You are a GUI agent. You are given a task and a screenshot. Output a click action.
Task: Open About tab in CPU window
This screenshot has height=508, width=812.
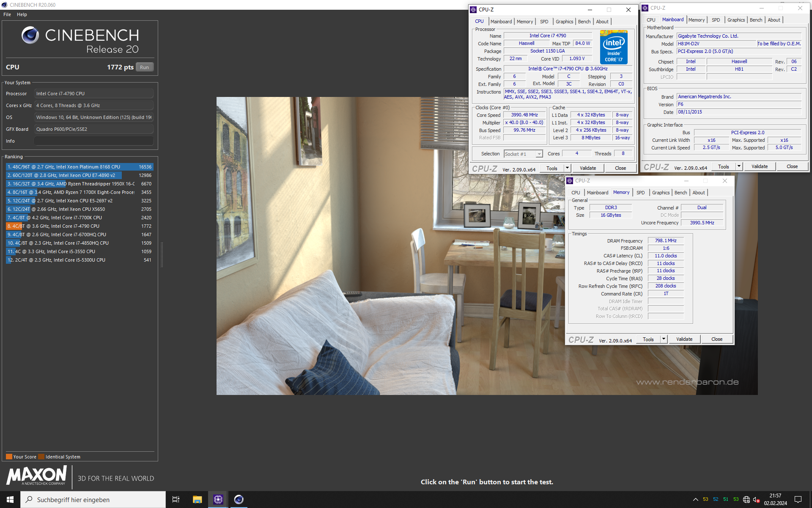click(602, 22)
